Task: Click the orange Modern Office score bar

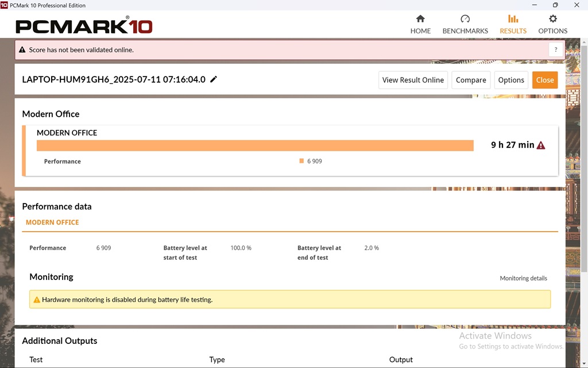Action: [x=255, y=145]
